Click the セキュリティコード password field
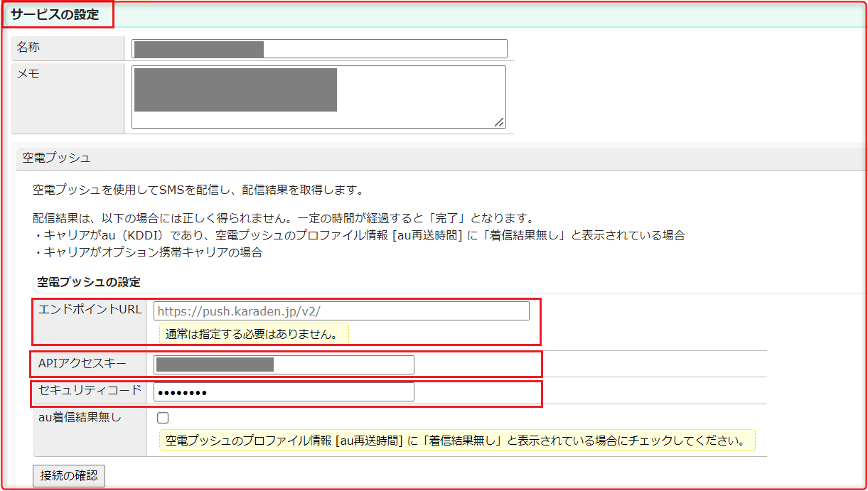868x491 pixels. [x=284, y=392]
